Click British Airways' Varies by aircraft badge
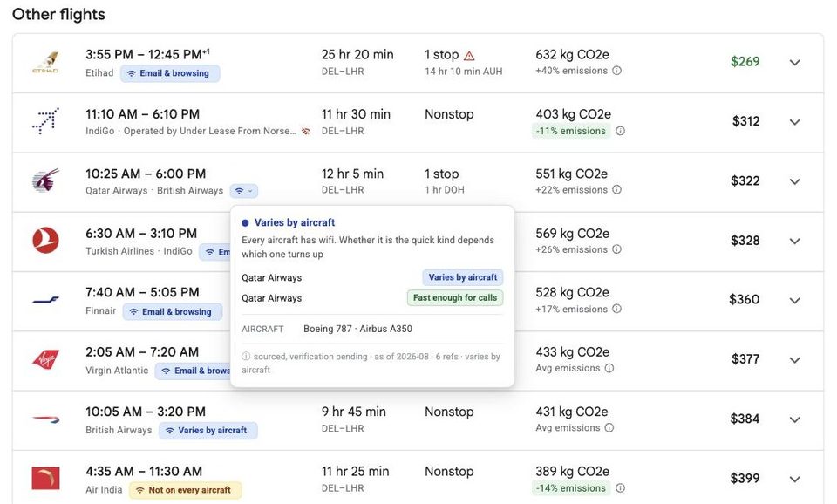The height and width of the screenshot is (504, 837). click(x=208, y=431)
